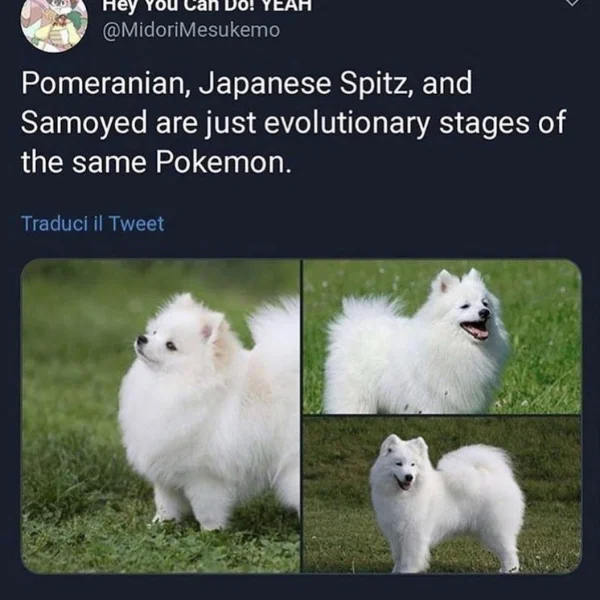
Task: Open the author's profile avatar
Action: pos(54,23)
